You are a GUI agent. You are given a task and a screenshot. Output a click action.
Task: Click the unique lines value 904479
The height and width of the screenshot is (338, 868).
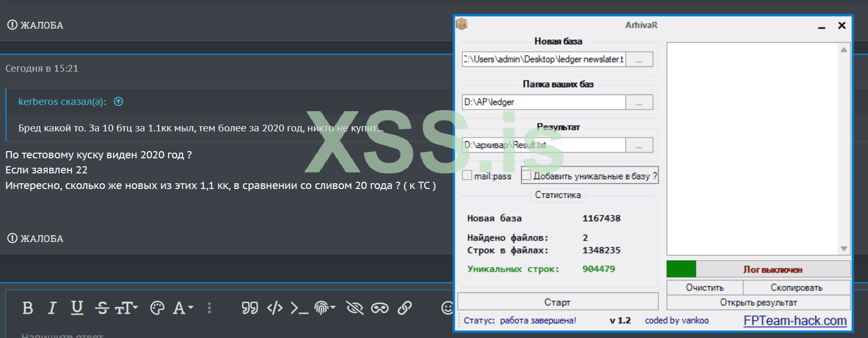pos(599,269)
